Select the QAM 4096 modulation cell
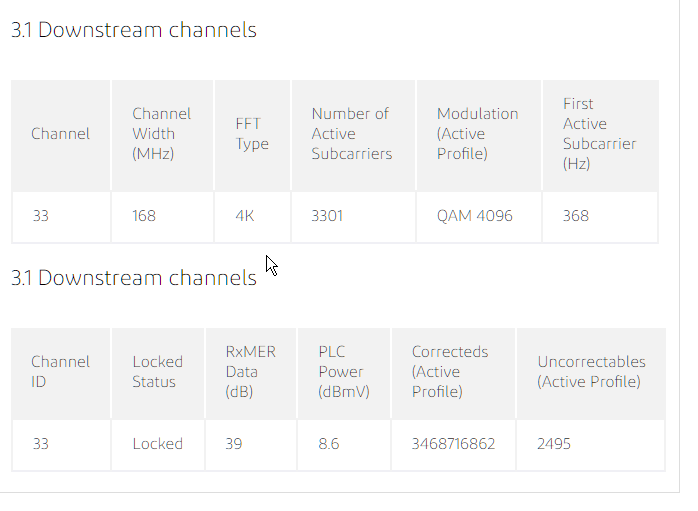 [x=475, y=216]
